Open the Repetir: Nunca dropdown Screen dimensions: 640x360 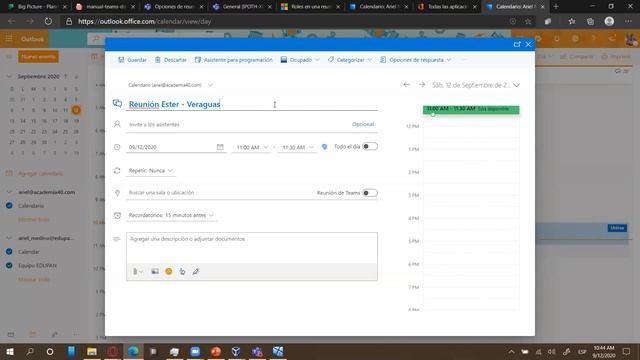150,171
